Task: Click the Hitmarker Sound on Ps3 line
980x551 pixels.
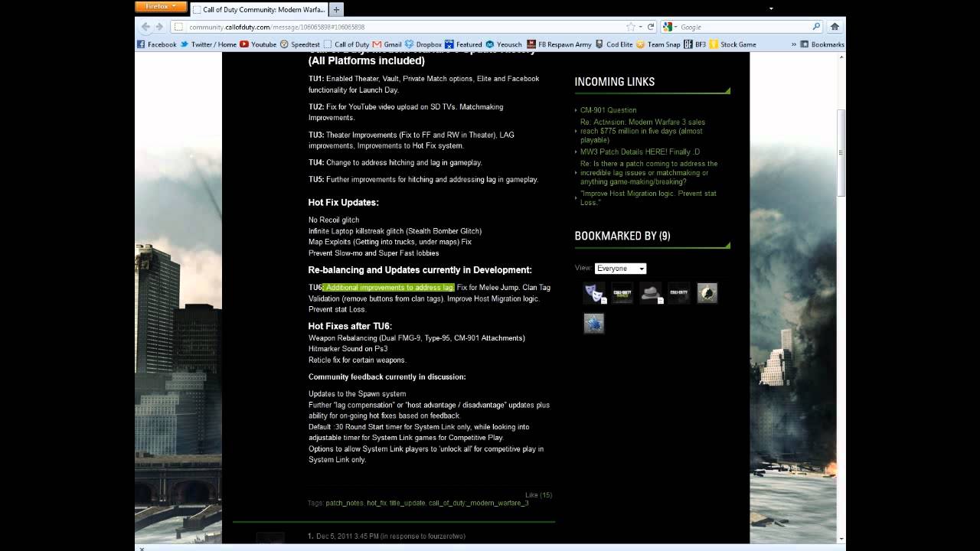Action: click(348, 349)
